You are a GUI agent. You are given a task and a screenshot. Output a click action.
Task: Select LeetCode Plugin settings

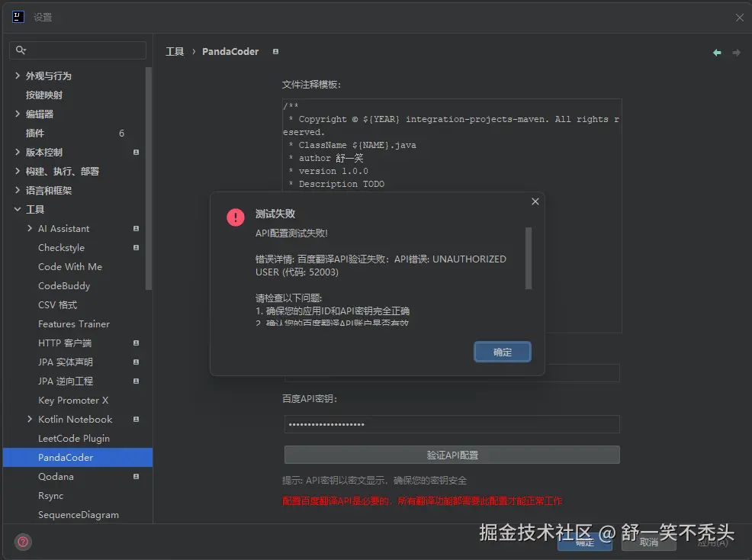[74, 439]
